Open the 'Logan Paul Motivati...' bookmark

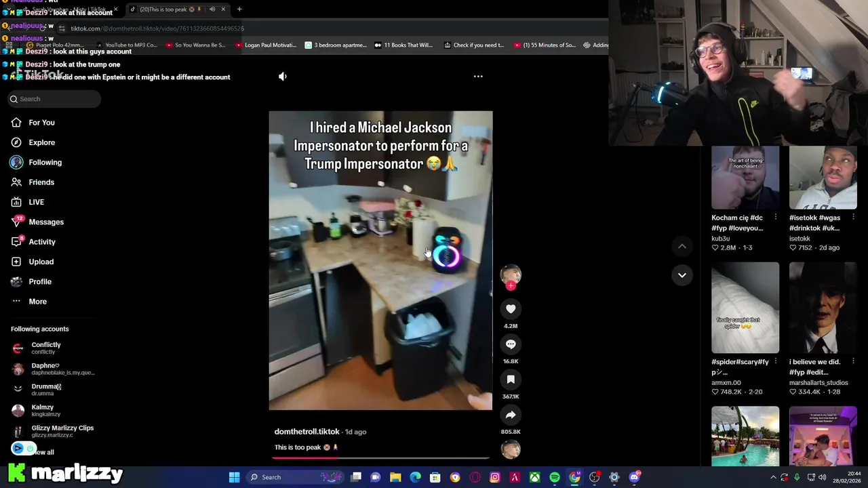(266, 45)
